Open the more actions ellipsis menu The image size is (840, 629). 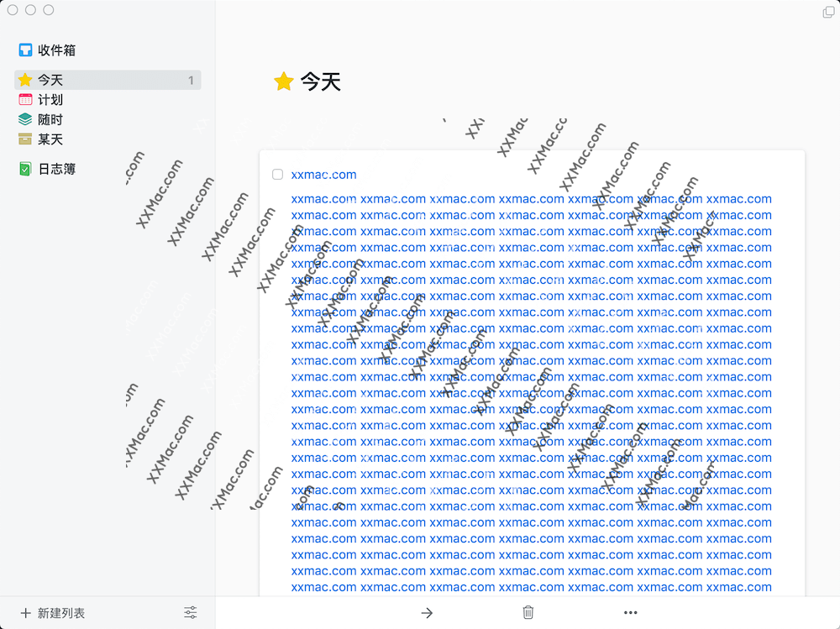click(x=630, y=613)
